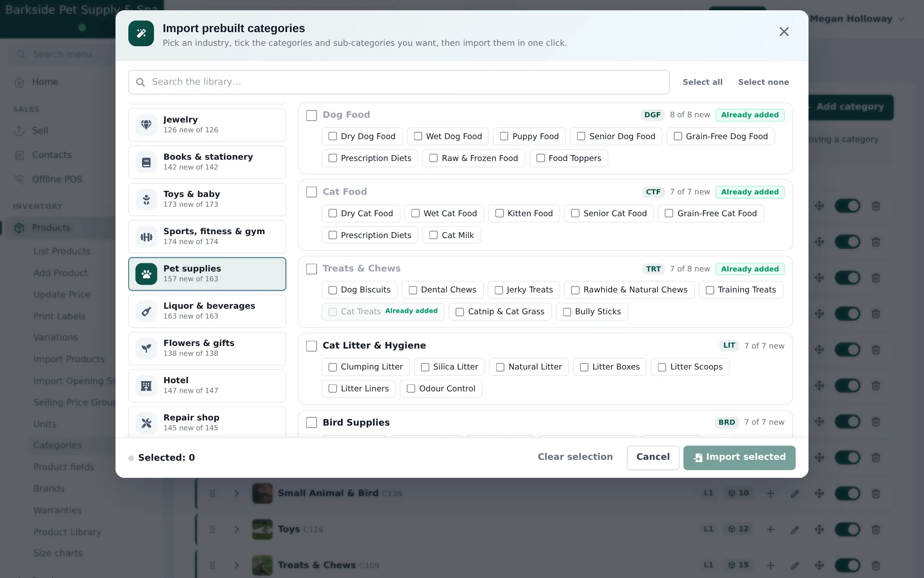Open Product Library in the sidebar
This screenshot has height=578, width=924.
(x=68, y=532)
